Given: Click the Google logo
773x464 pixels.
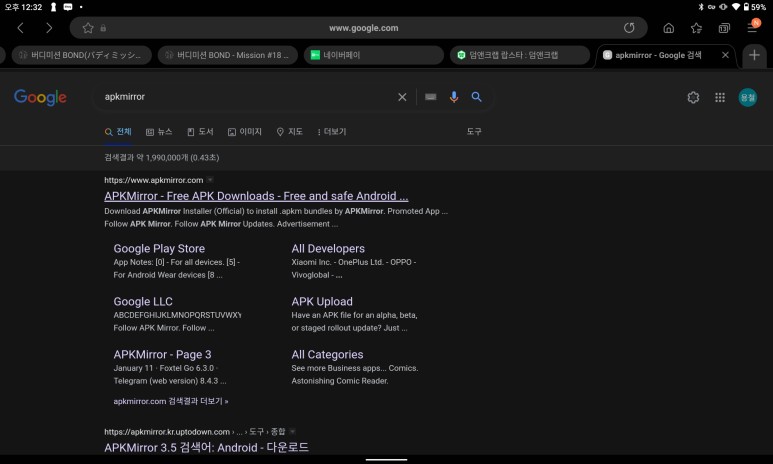Looking at the screenshot, I should (x=40, y=98).
